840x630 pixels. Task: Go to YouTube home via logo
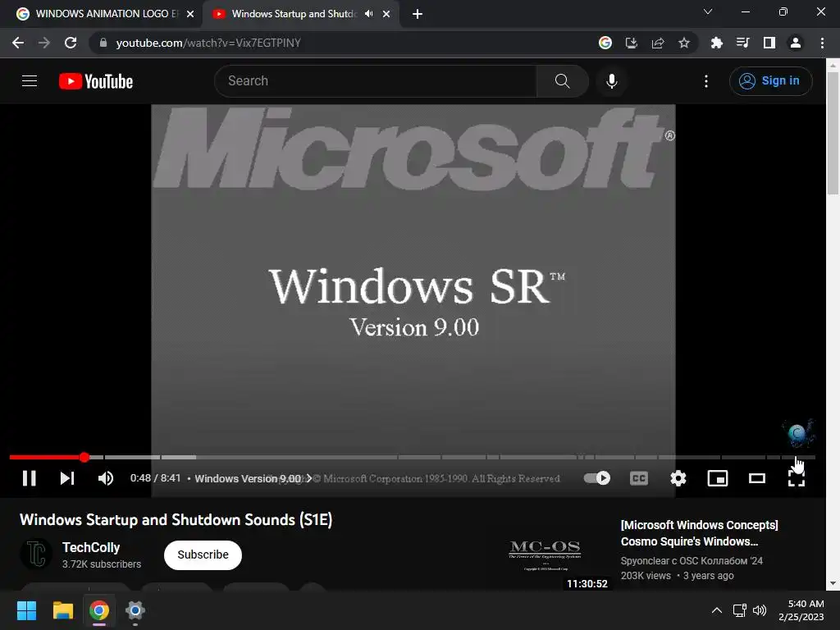(96, 81)
